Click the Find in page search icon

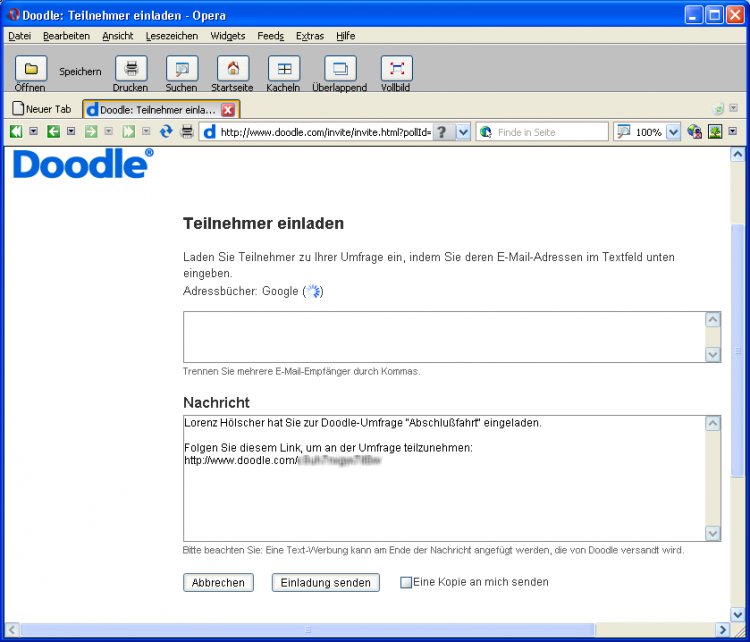point(486,132)
